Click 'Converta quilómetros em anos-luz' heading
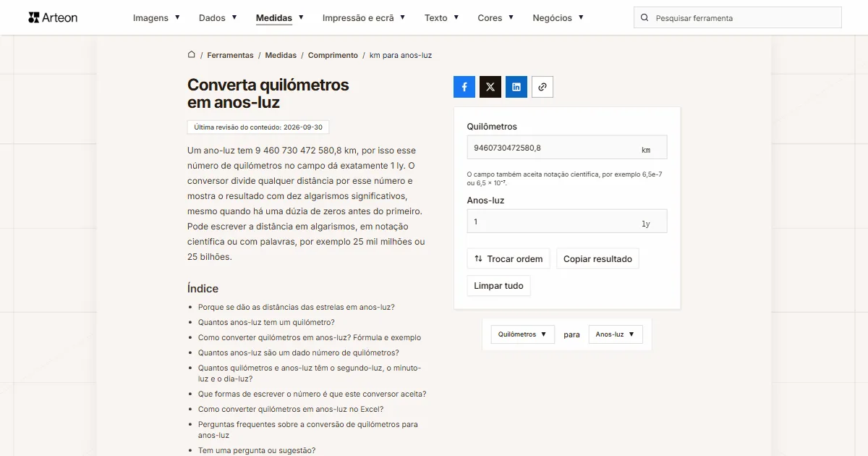The width and height of the screenshot is (868, 456). [268, 93]
